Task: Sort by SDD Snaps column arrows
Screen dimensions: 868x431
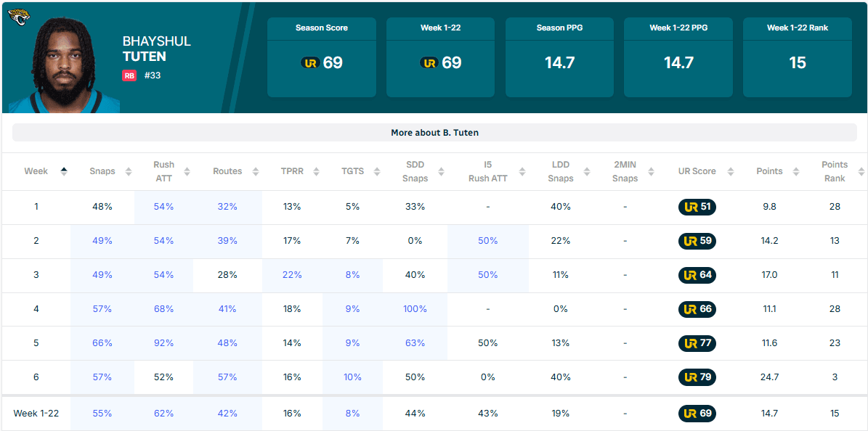Action: [x=441, y=171]
